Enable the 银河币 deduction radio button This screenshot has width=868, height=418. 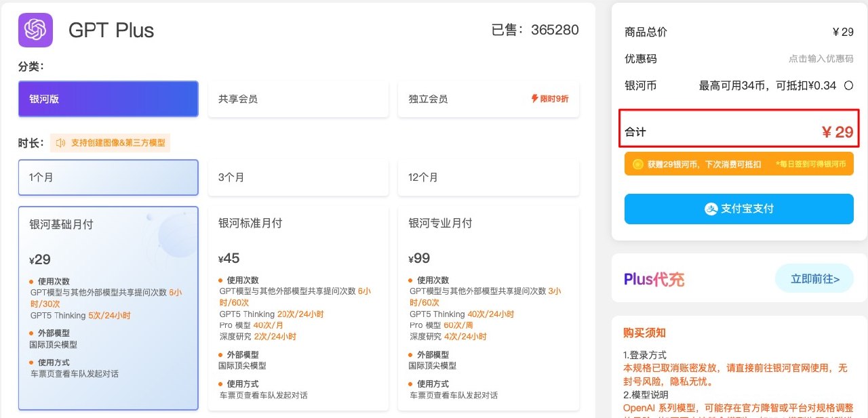click(x=848, y=85)
